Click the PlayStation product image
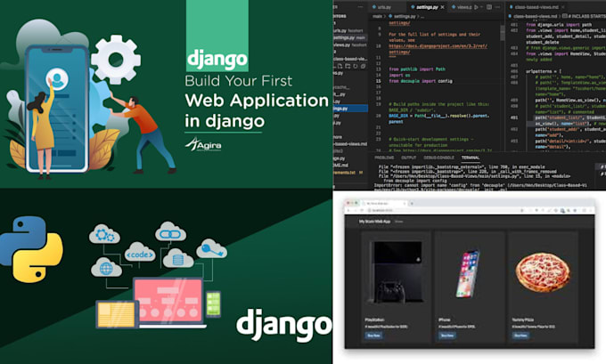The height and width of the screenshot is (364, 606). 397,272
